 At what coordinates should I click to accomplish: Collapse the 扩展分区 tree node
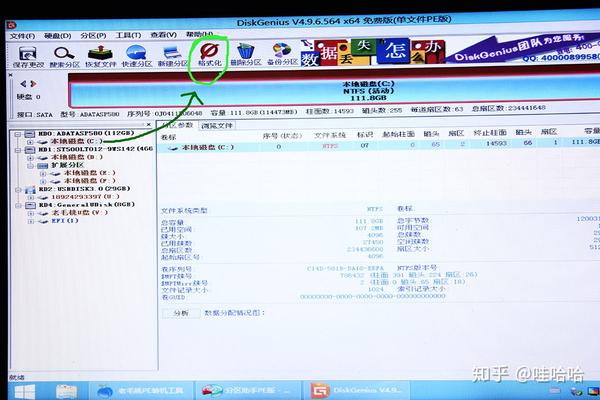[x=30, y=166]
